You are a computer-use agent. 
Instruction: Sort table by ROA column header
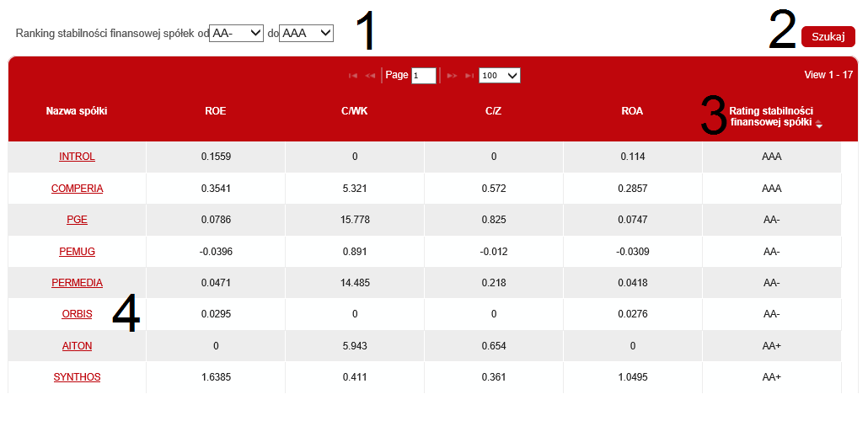pos(632,111)
